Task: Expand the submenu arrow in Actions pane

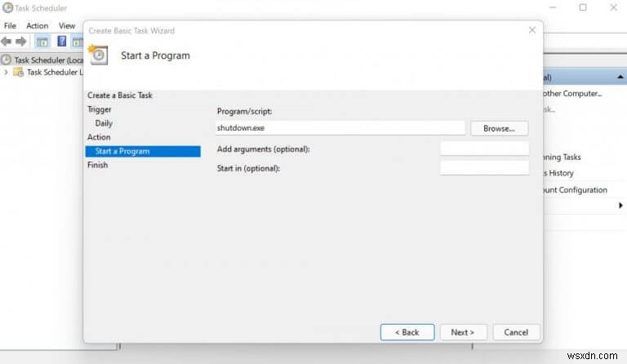Action: (620, 206)
